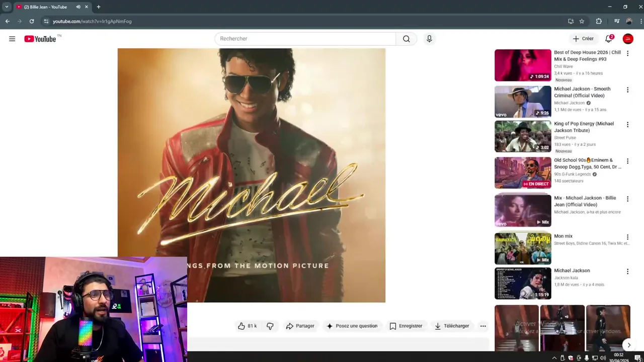This screenshot has width=644, height=362.
Task: Click the Rechercher search field
Action: click(305, 39)
